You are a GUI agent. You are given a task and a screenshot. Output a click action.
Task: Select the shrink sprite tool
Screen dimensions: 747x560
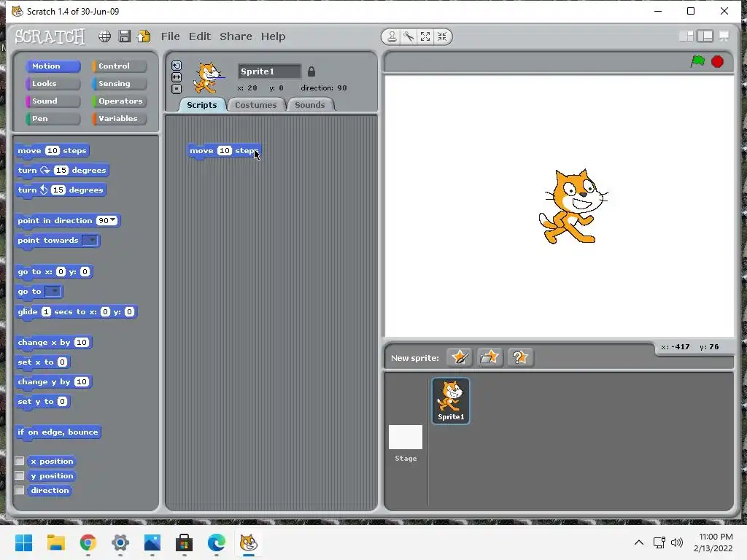(x=442, y=36)
